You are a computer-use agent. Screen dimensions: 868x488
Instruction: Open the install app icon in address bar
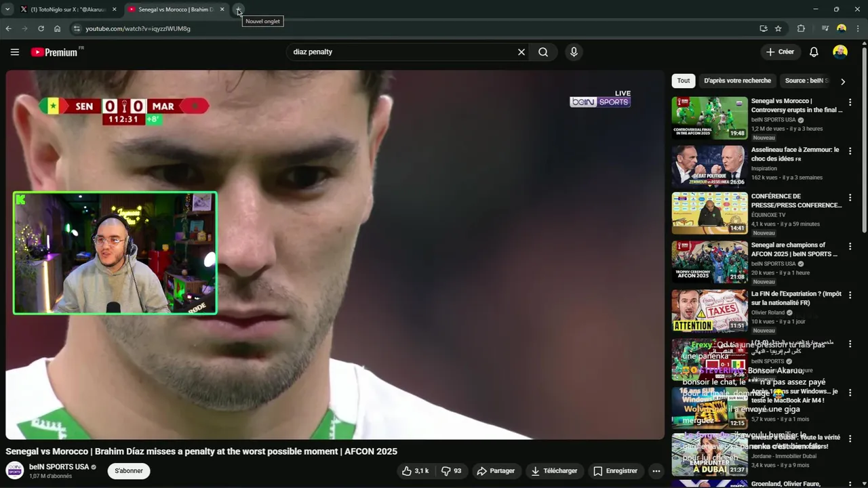click(x=764, y=28)
